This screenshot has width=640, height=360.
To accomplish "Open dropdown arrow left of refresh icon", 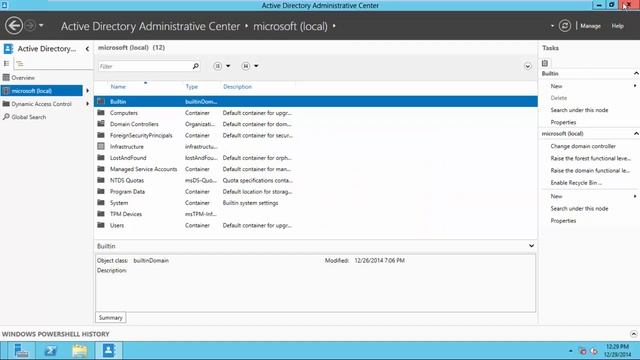I will (552, 26).
